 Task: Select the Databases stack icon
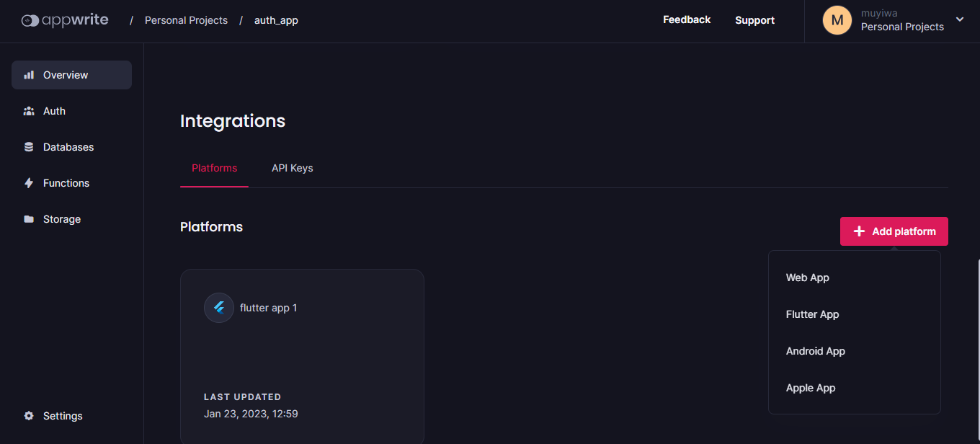pyautogui.click(x=29, y=147)
